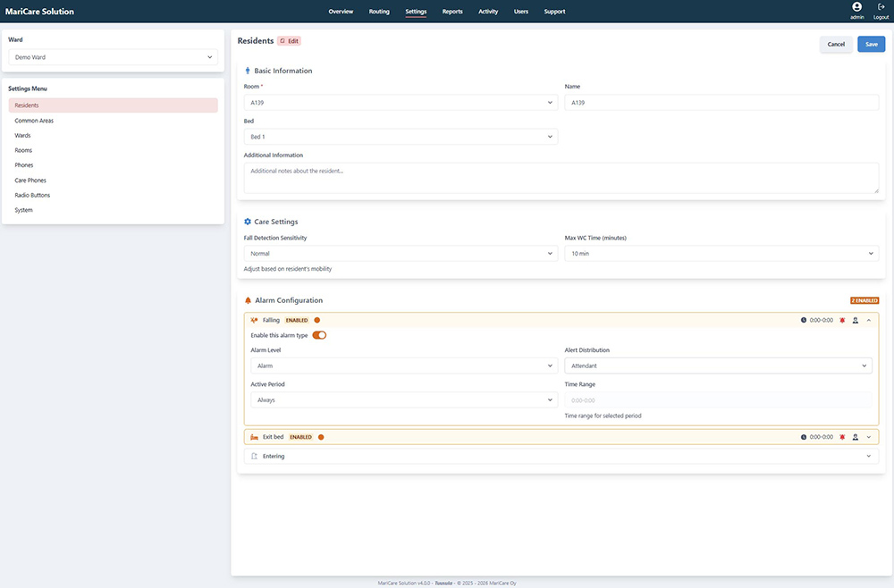The image size is (894, 588).
Task: Collapse the Falling alarm section chevron
Action: (x=869, y=320)
